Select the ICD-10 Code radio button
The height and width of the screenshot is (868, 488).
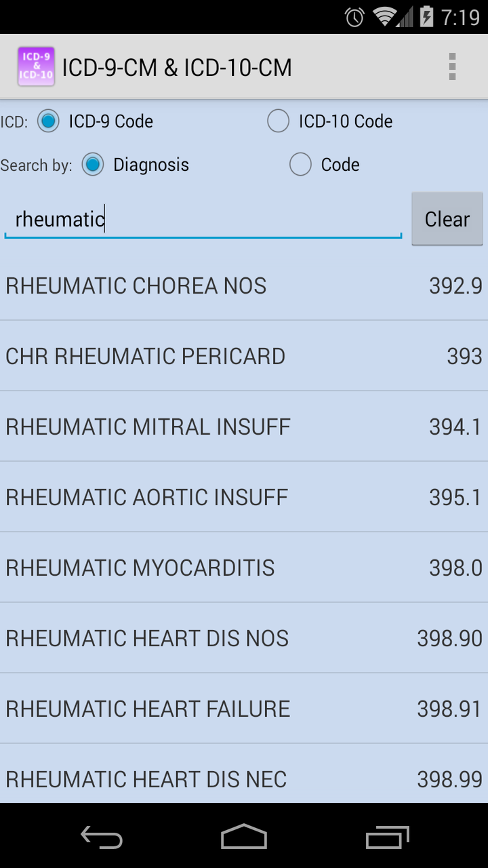(x=278, y=121)
